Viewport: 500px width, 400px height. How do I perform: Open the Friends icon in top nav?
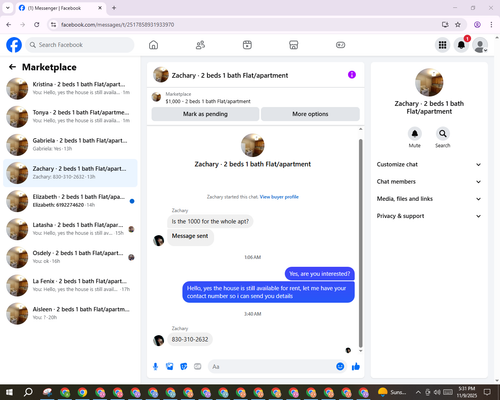[200, 45]
